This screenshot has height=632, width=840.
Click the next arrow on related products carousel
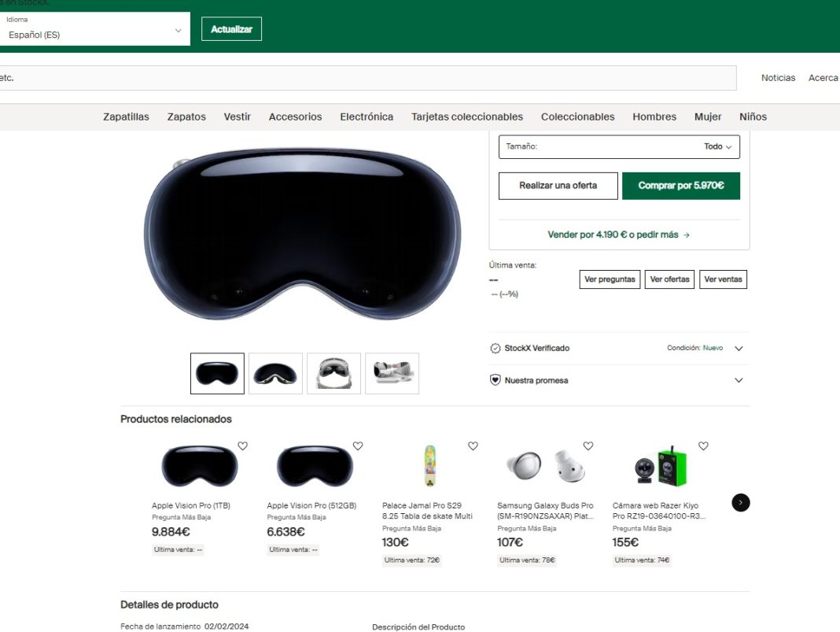click(x=740, y=502)
